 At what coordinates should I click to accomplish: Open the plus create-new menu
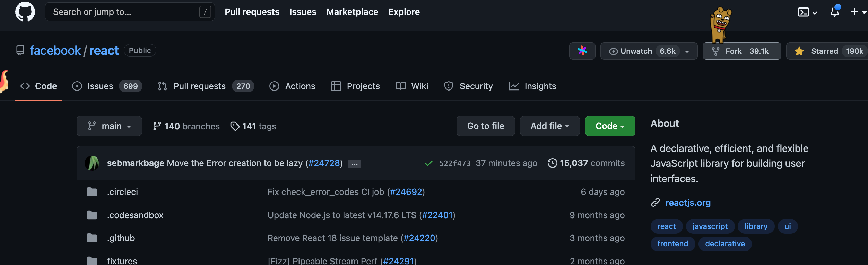pos(858,12)
